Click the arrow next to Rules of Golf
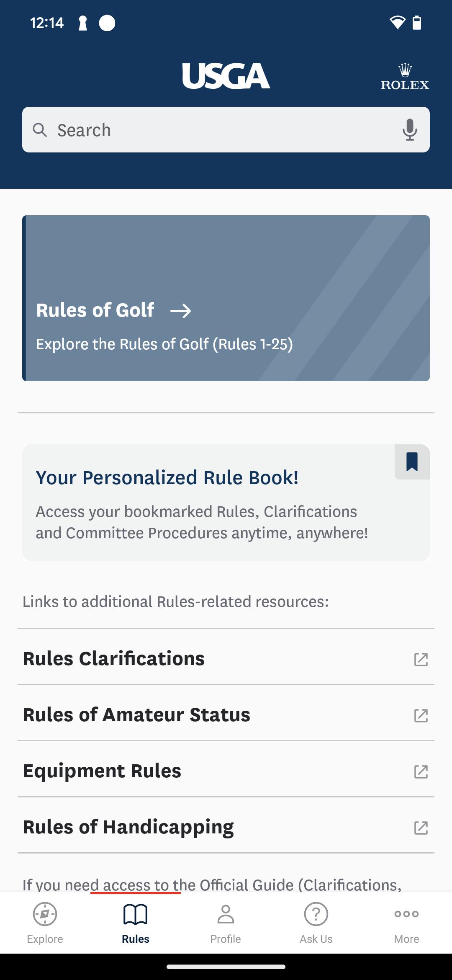Image resolution: width=452 pixels, height=980 pixels. pyautogui.click(x=181, y=311)
